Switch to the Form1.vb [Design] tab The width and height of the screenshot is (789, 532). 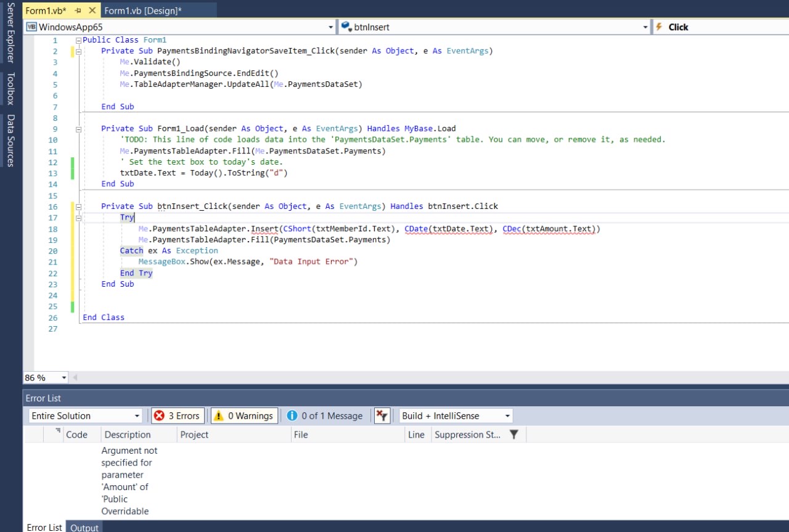pos(154,10)
